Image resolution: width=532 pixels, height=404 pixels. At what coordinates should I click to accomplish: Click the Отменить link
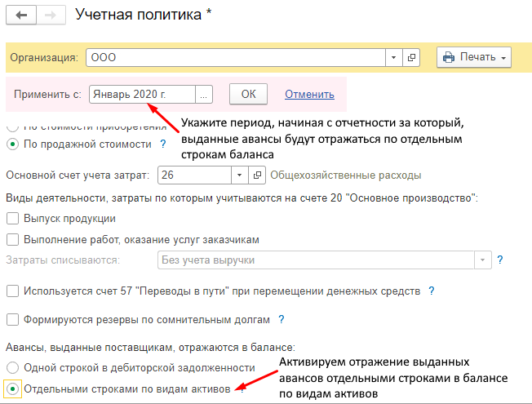(x=309, y=94)
